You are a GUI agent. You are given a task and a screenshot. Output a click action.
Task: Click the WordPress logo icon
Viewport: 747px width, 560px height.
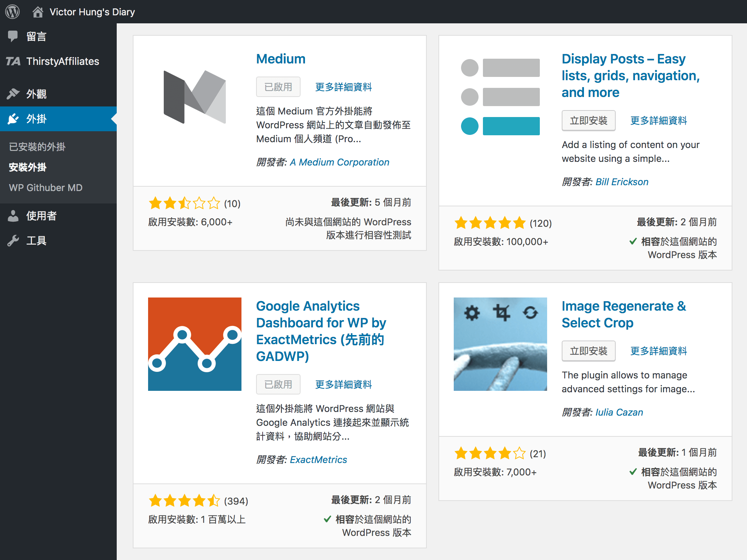coord(12,12)
